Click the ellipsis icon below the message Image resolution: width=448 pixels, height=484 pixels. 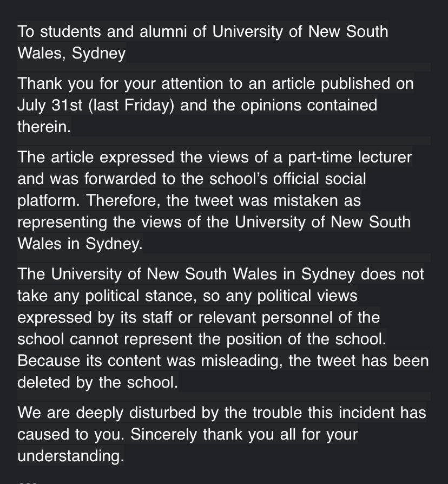point(27,481)
